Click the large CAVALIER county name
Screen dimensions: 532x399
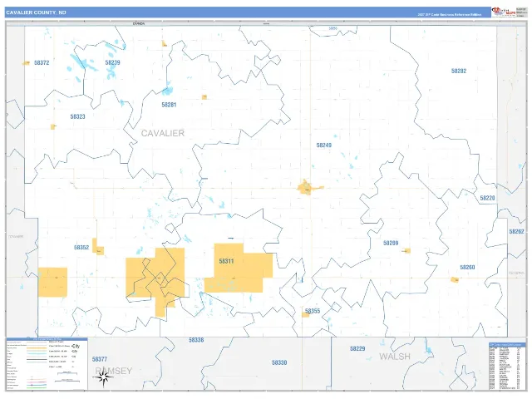click(163, 133)
